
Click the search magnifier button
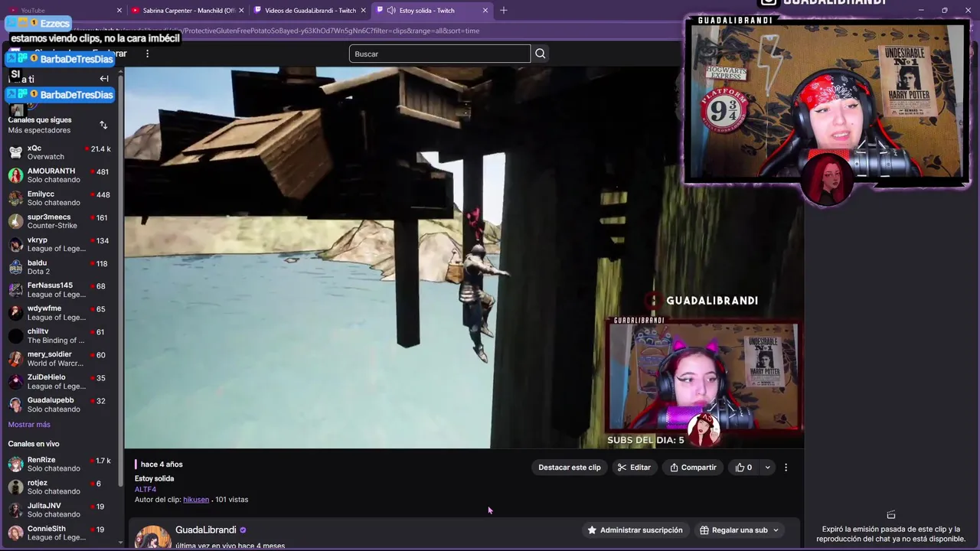[541, 54]
